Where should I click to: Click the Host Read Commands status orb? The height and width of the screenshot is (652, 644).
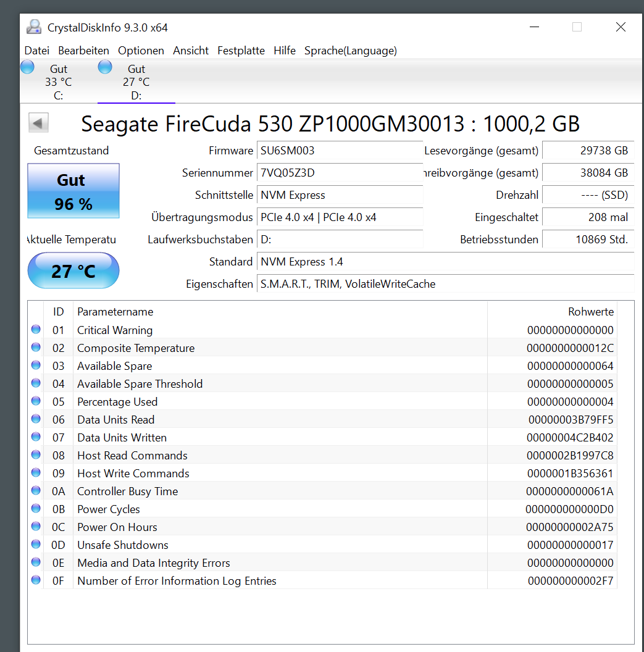pyautogui.click(x=36, y=454)
